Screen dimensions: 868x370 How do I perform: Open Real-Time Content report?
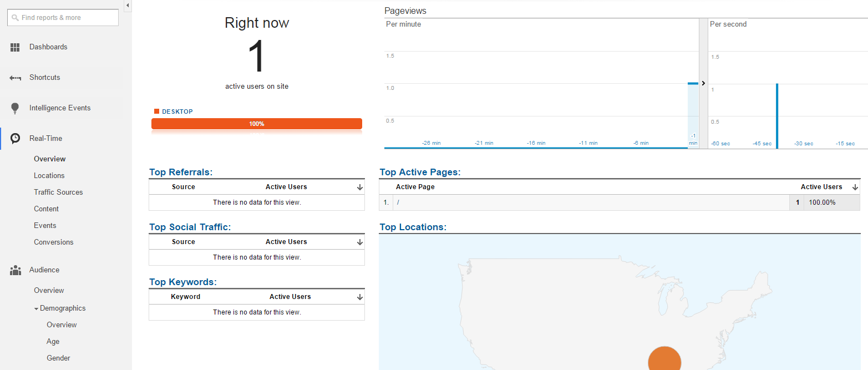point(46,209)
